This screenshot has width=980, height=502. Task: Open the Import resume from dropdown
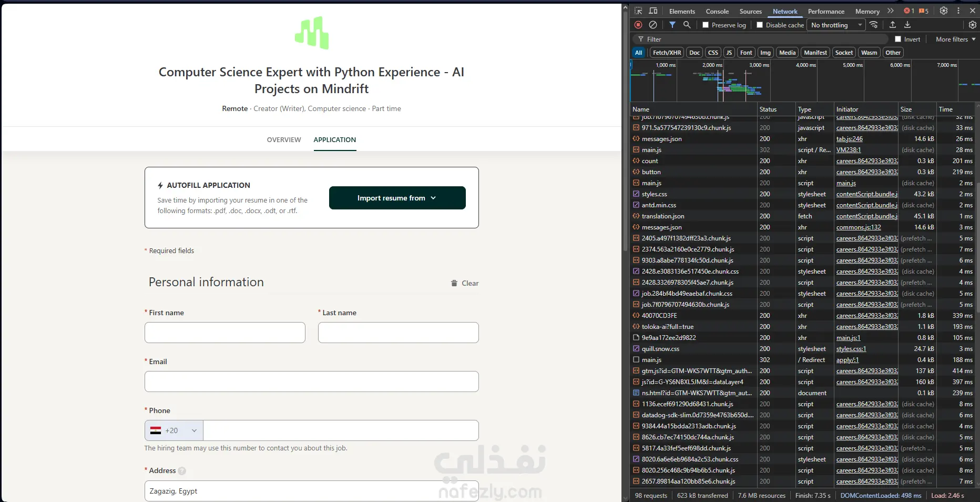click(x=397, y=198)
